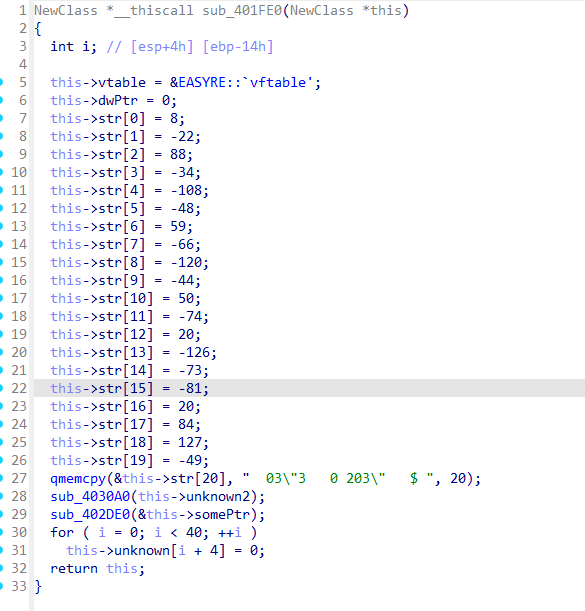Select line this->str[17] = 84

(x=125, y=424)
